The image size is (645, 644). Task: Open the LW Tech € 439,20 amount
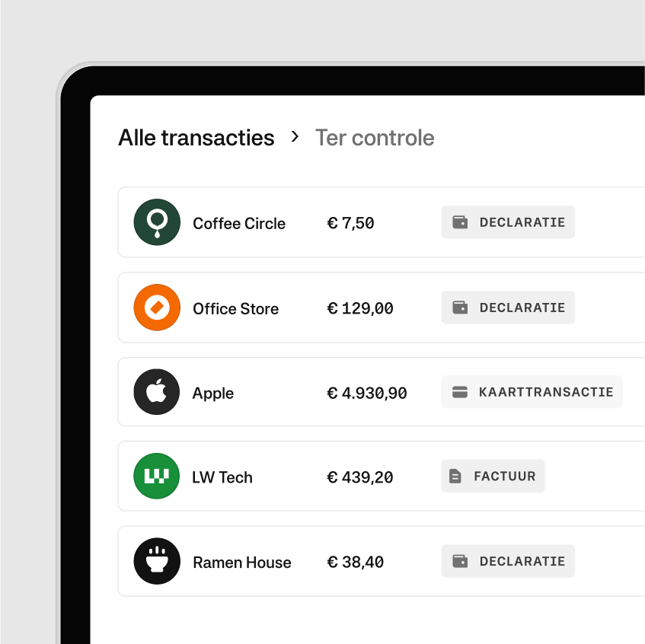tap(360, 477)
